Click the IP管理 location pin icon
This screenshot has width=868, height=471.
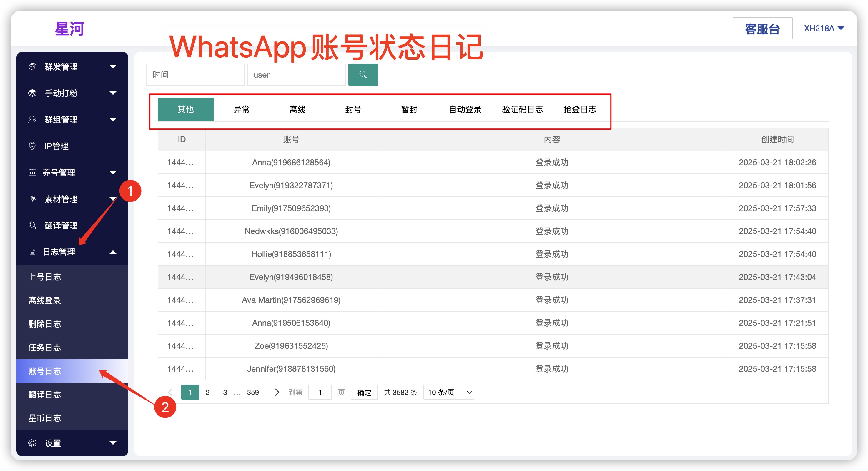[x=32, y=146]
